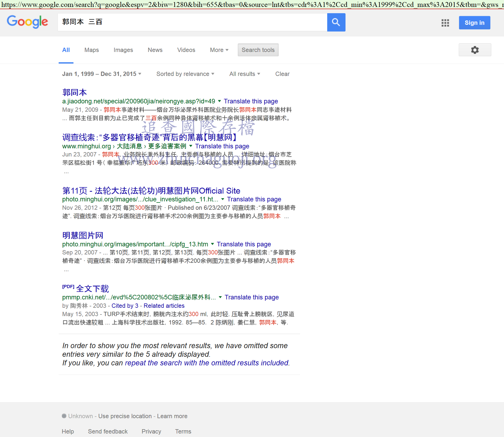Viewport: 504px width, 437px height.
Task: Open the Cited by 3 link
Action: [125, 306]
